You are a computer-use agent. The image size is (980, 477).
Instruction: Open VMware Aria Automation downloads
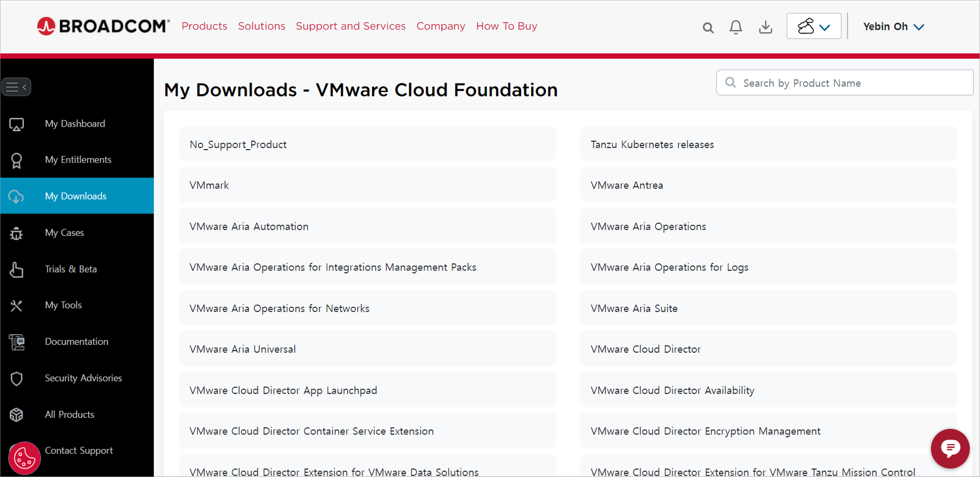point(249,226)
